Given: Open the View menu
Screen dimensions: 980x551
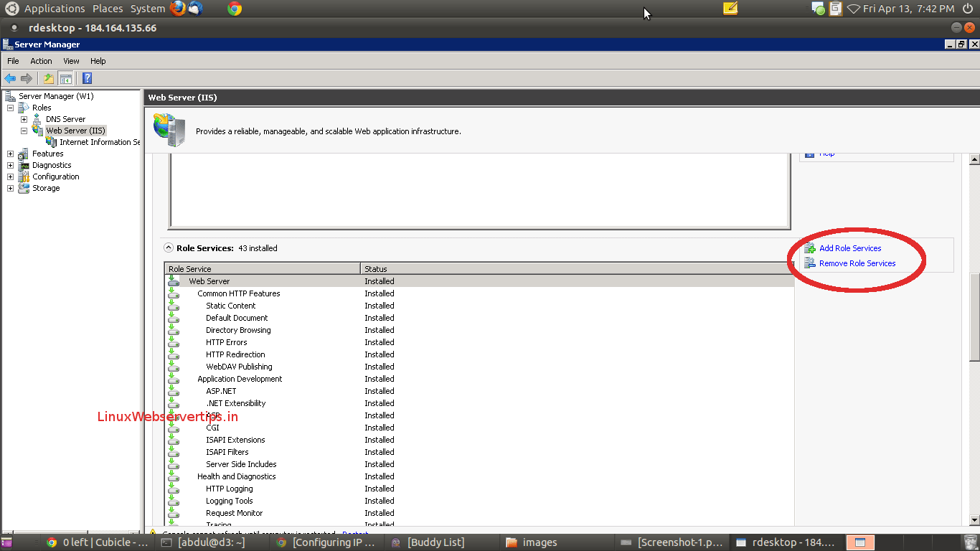Looking at the screenshot, I should click(x=71, y=61).
